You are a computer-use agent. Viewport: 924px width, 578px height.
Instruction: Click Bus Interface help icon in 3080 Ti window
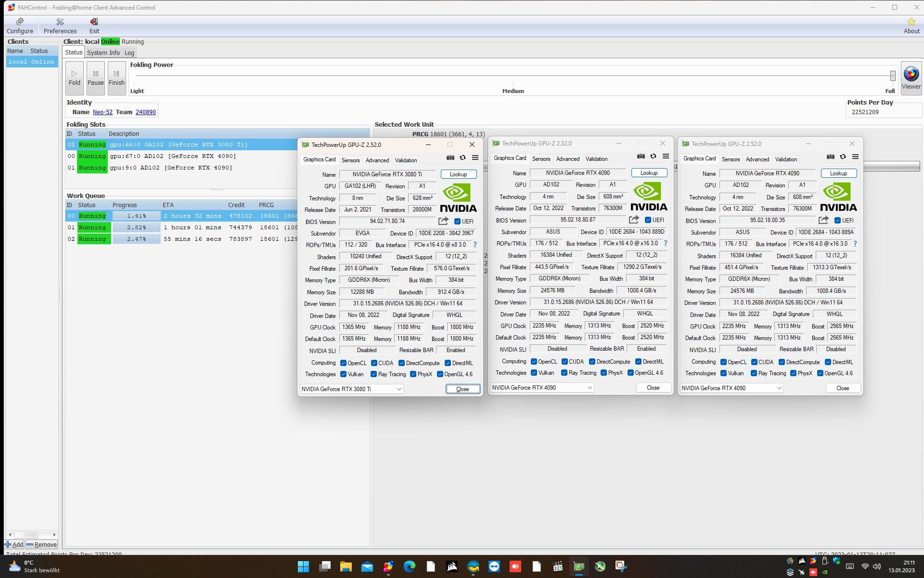click(x=475, y=245)
